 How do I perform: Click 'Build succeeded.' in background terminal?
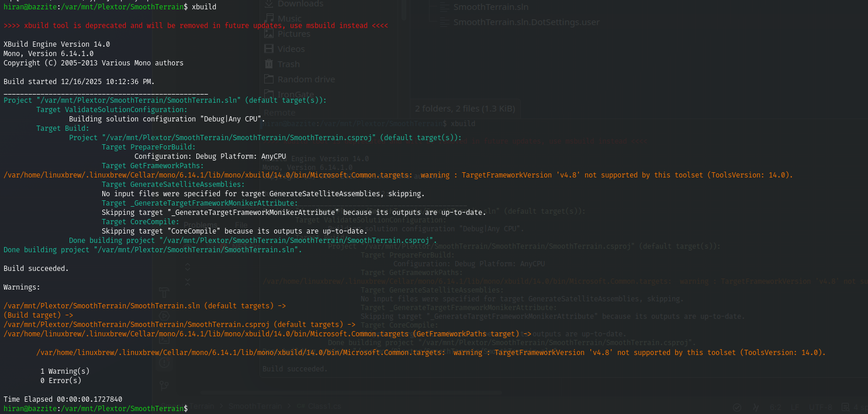click(295, 369)
